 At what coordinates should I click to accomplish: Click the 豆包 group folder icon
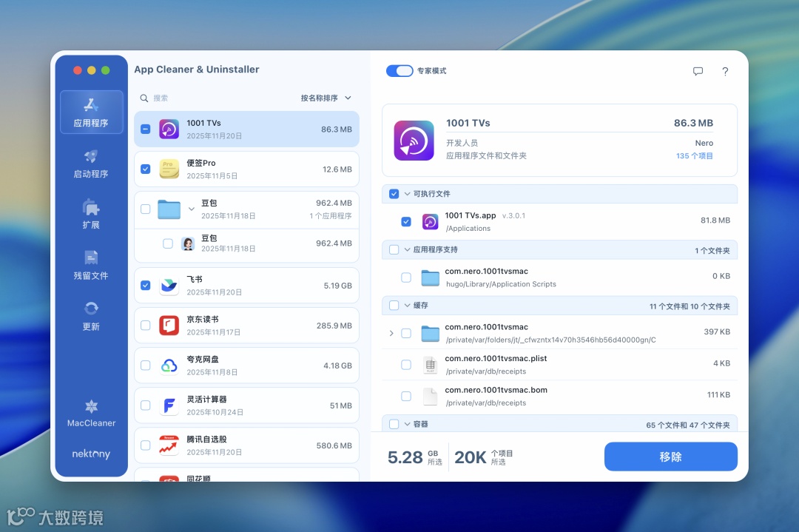(169, 209)
